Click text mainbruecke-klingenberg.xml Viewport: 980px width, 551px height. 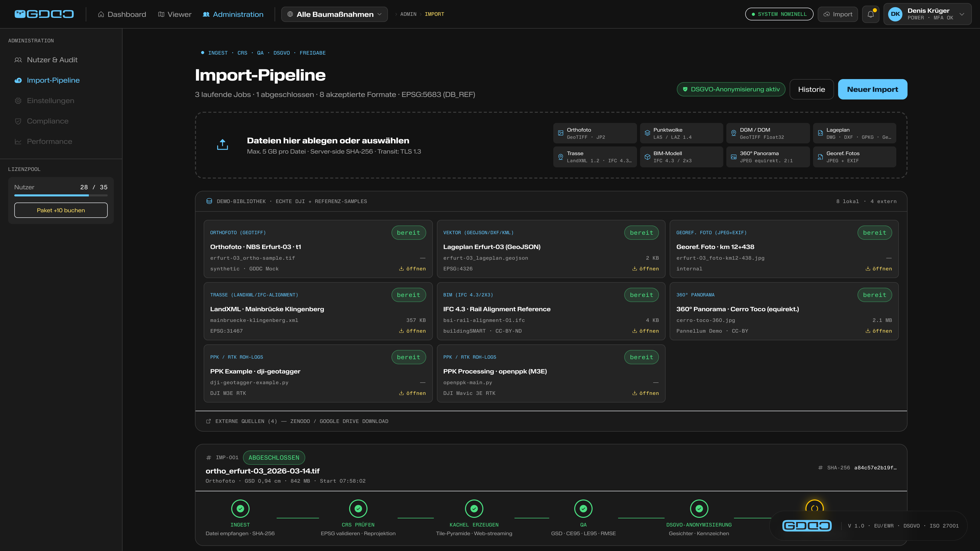254,321
